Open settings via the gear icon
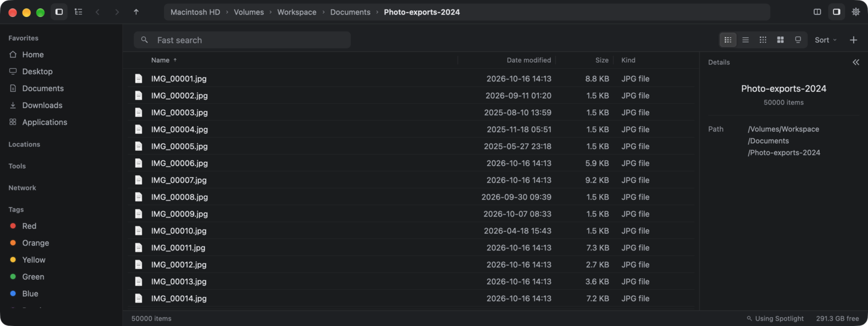 click(x=856, y=12)
